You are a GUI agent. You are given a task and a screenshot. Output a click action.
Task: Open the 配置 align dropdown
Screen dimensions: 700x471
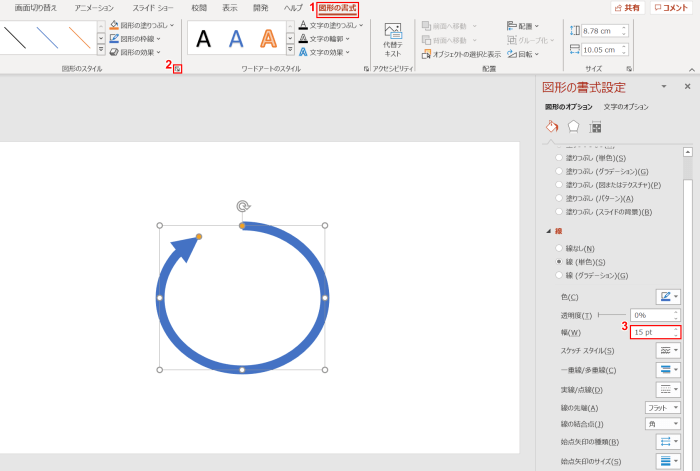coord(523,26)
